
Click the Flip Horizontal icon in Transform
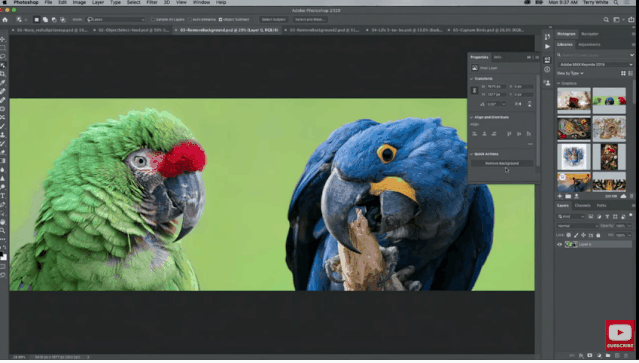(518, 104)
